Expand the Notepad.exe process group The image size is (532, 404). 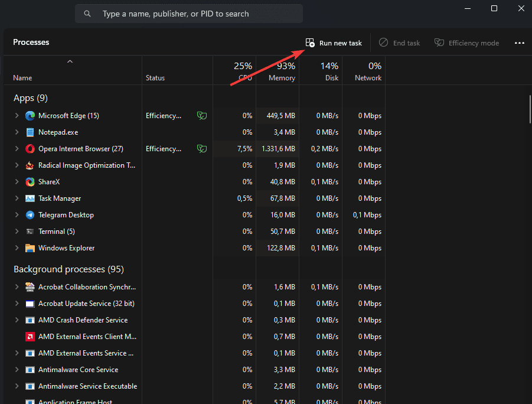pyautogui.click(x=17, y=132)
